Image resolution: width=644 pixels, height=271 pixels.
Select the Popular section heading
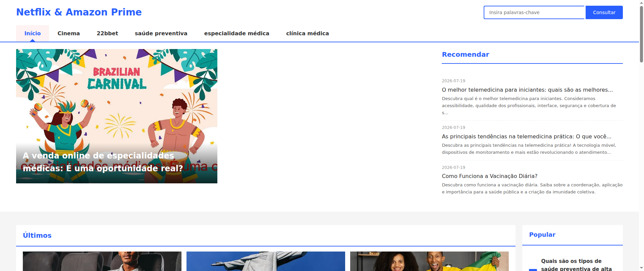pos(542,235)
